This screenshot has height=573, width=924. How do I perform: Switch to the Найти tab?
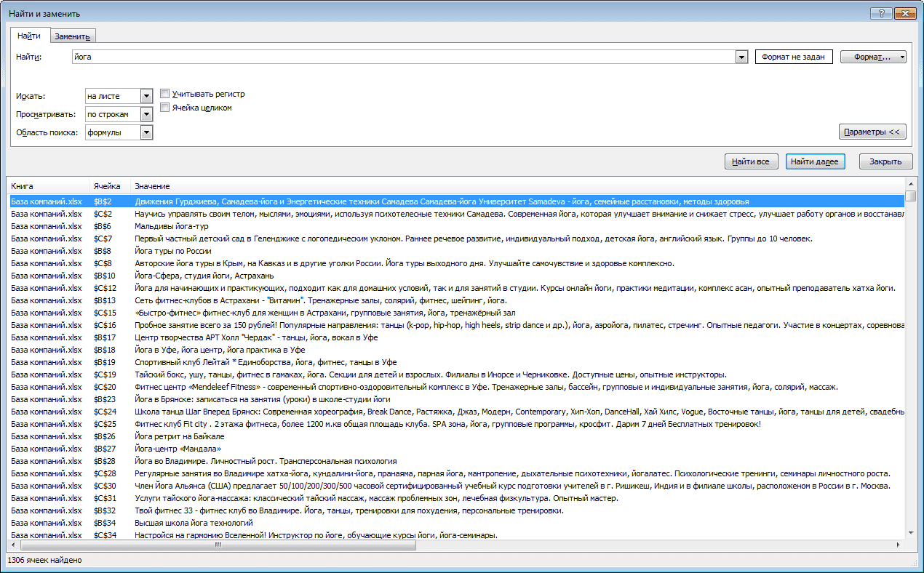pyautogui.click(x=29, y=36)
